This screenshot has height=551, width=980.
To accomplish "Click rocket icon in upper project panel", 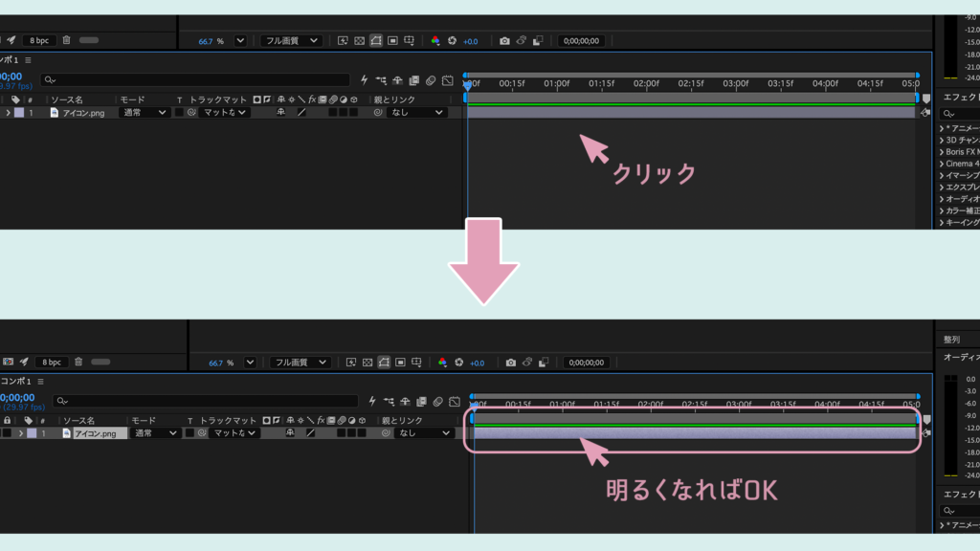I will point(11,40).
